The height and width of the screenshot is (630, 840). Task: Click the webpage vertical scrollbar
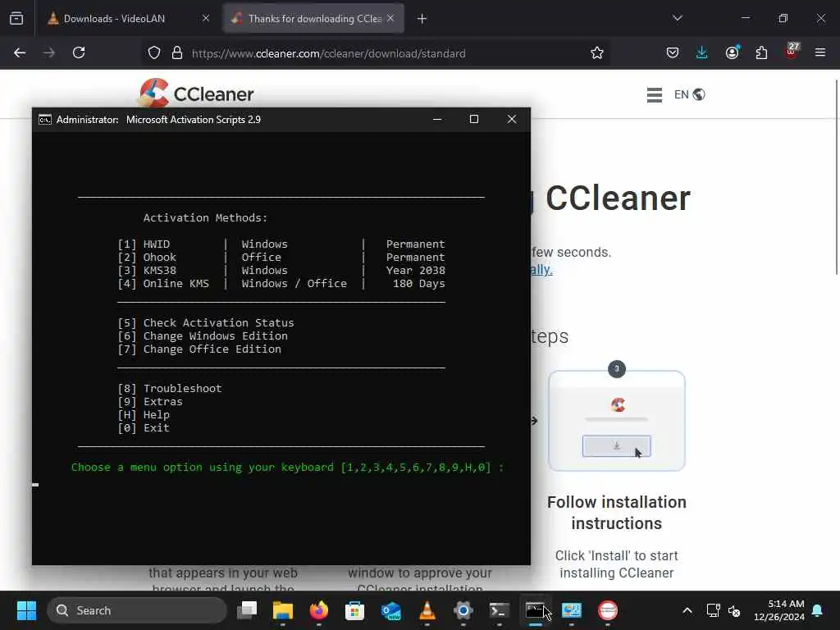pyautogui.click(x=837, y=177)
